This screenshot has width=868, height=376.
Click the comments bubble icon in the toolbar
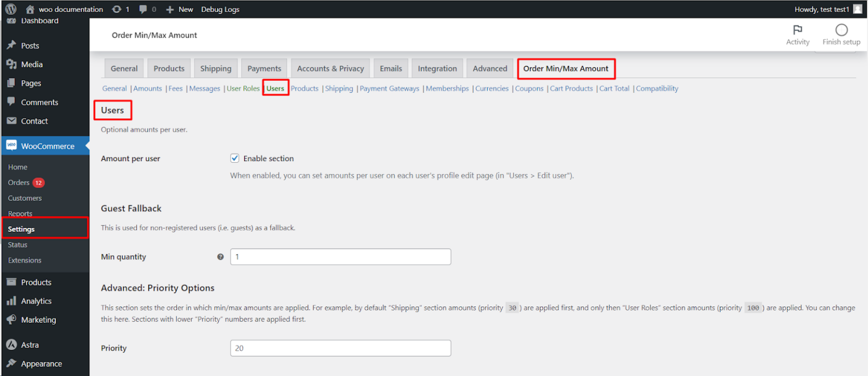pos(142,9)
